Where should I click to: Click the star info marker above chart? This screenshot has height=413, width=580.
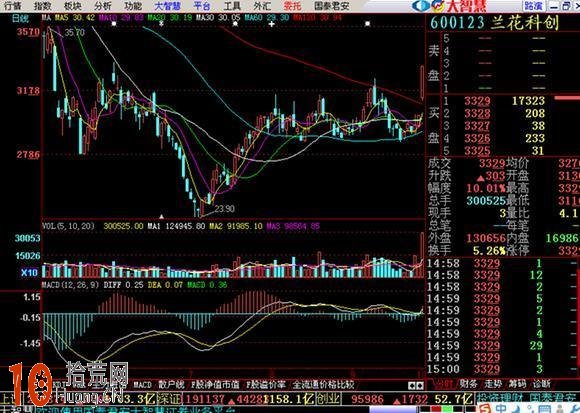coord(161,24)
